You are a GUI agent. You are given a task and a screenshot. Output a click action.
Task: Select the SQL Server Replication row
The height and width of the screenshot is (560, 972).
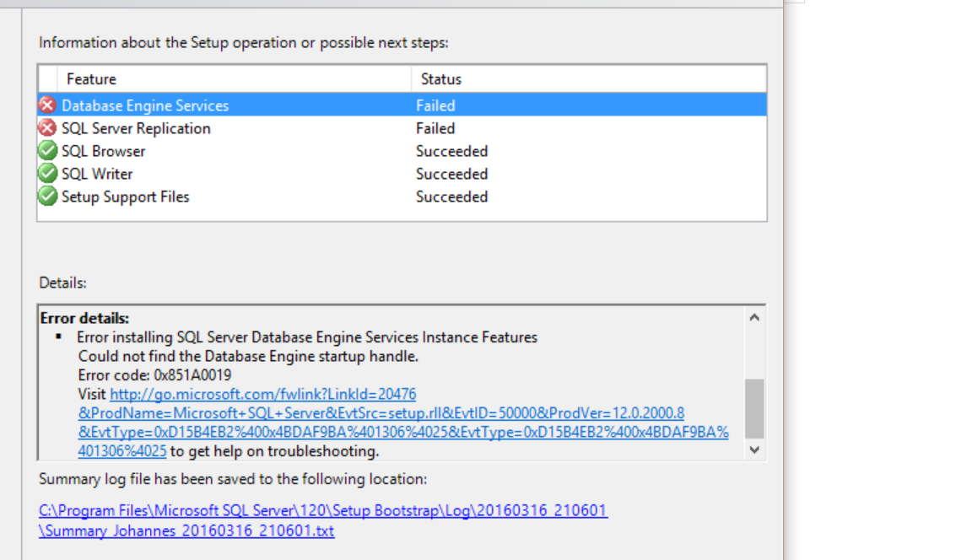402,128
